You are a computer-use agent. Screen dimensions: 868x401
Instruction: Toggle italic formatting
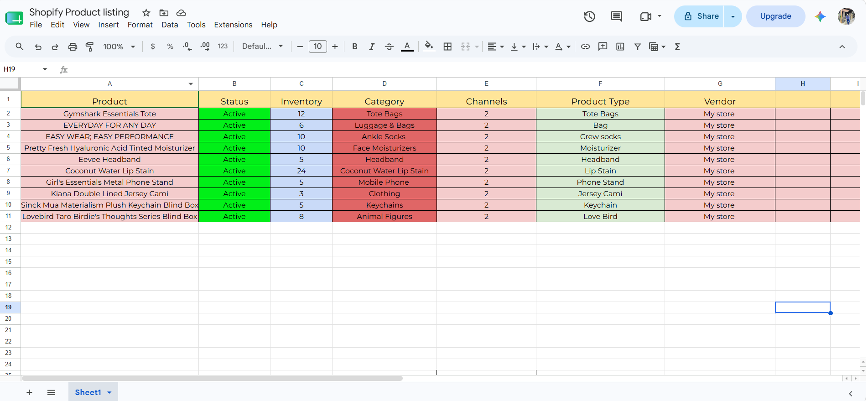(x=372, y=47)
